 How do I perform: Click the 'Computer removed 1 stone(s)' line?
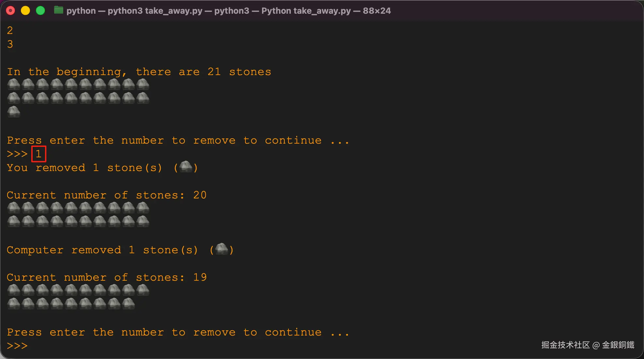(120, 250)
